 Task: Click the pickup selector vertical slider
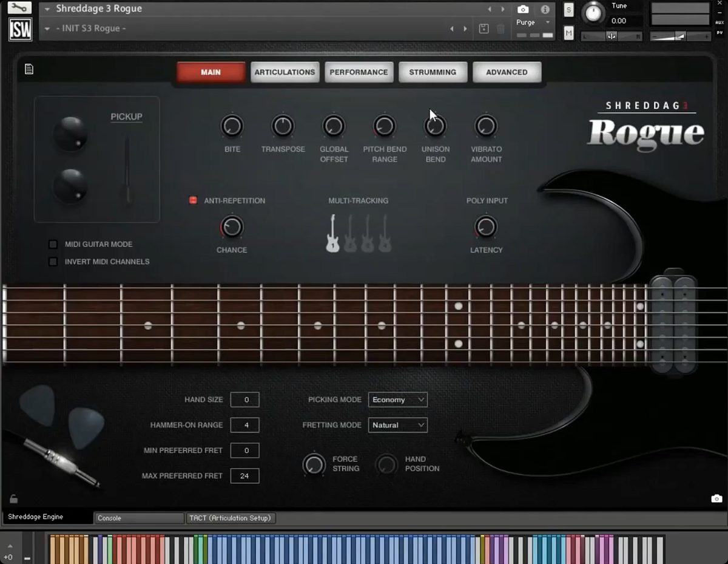[127, 171]
